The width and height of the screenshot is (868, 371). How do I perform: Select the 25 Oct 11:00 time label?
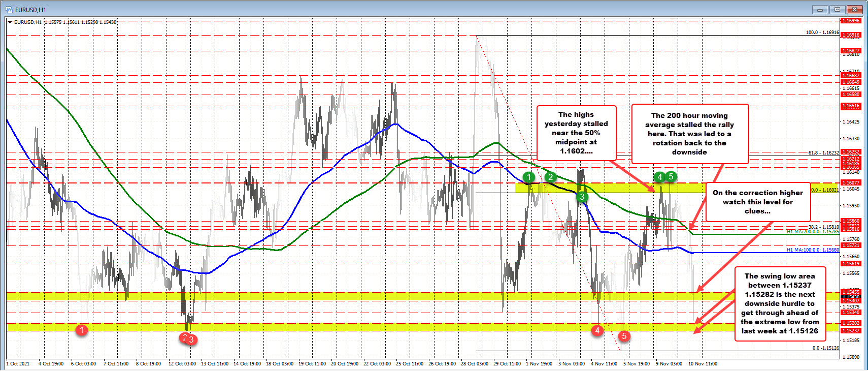[x=409, y=364]
